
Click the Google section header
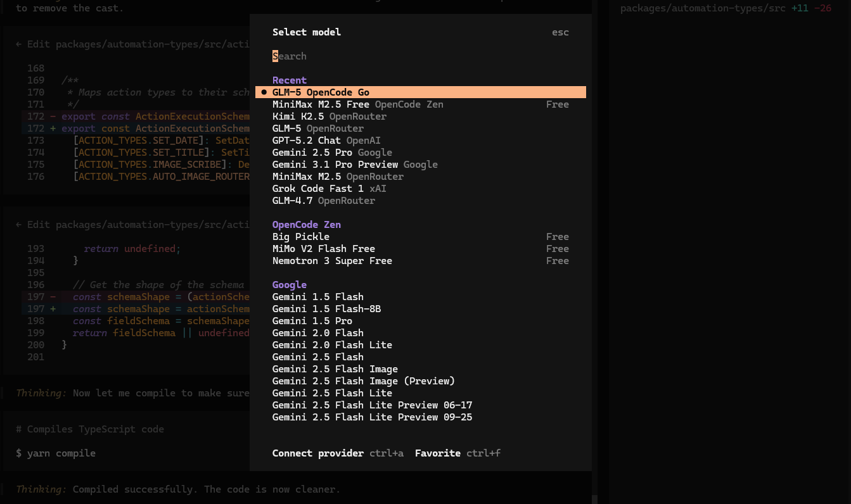[x=290, y=285]
